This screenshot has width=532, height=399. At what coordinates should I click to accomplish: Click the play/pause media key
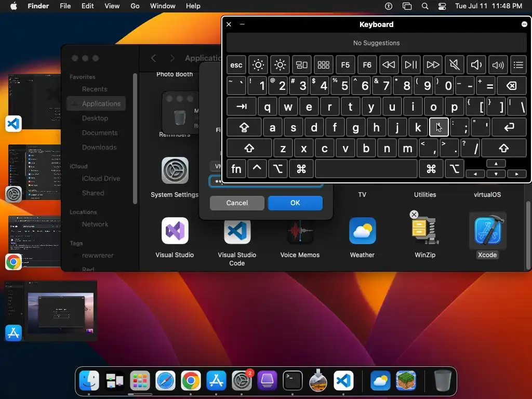[410, 65]
